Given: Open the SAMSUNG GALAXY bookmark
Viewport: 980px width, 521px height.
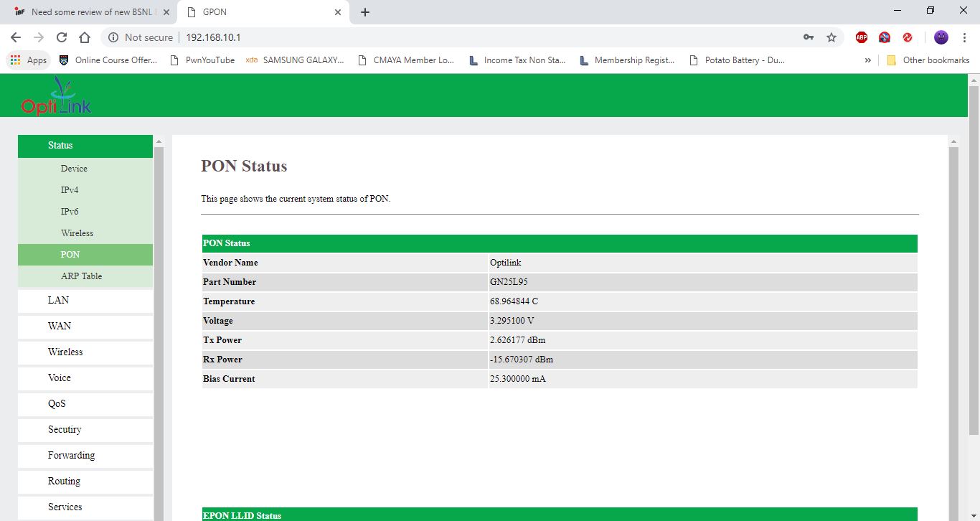Looking at the screenshot, I should coord(295,60).
